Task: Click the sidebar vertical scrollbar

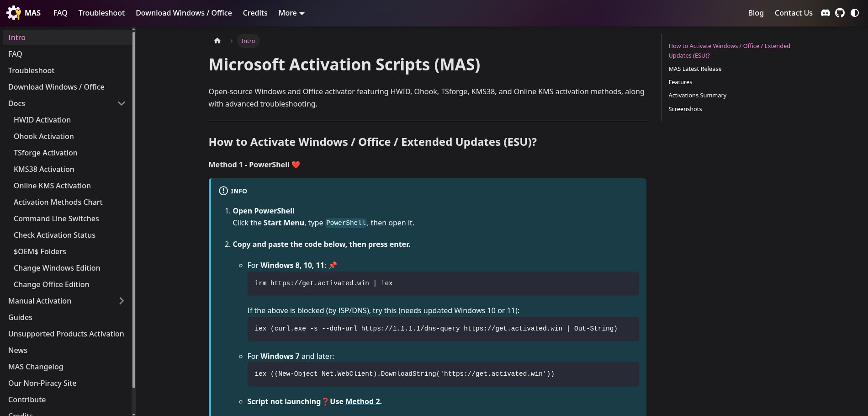Action: coord(133,206)
